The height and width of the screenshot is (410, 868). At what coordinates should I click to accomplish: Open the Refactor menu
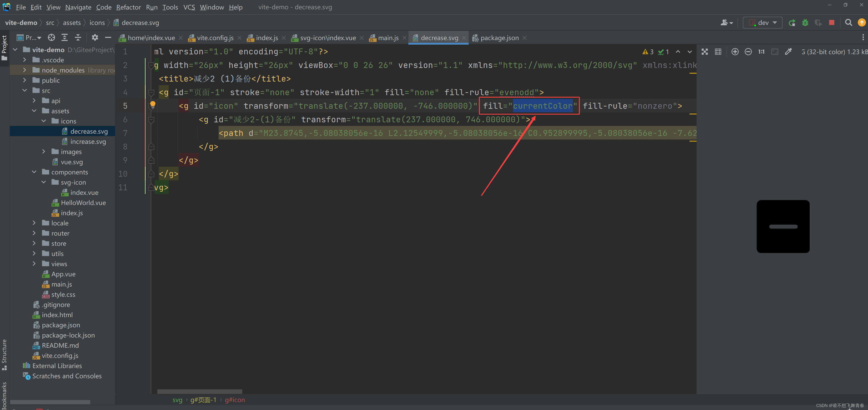128,7
